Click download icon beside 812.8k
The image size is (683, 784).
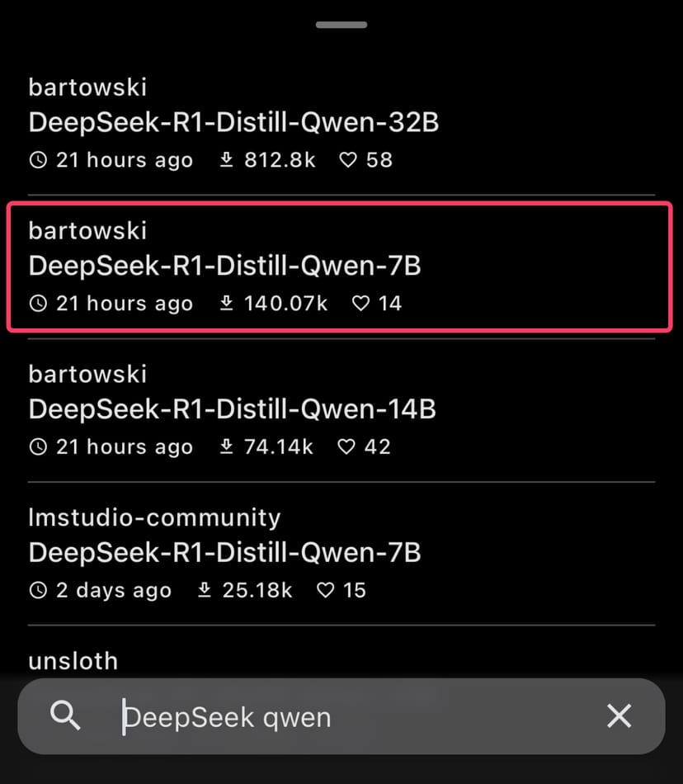227,160
